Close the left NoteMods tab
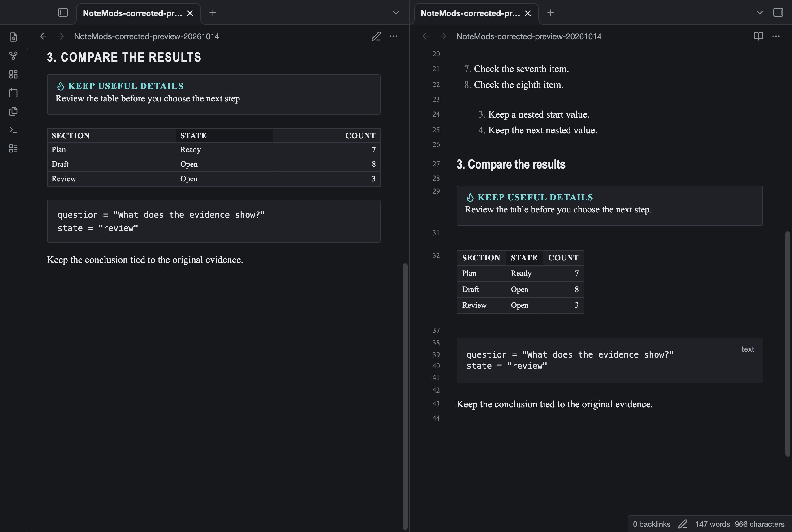 [x=190, y=13]
